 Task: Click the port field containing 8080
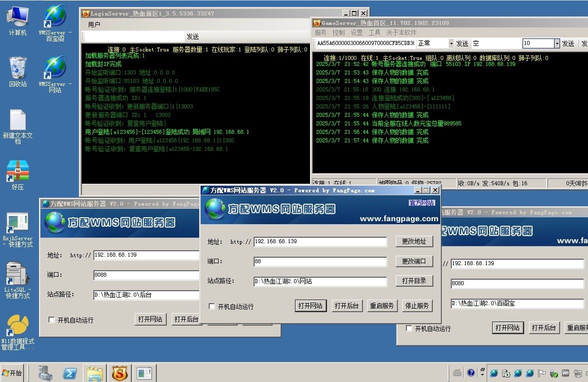(x=517, y=283)
